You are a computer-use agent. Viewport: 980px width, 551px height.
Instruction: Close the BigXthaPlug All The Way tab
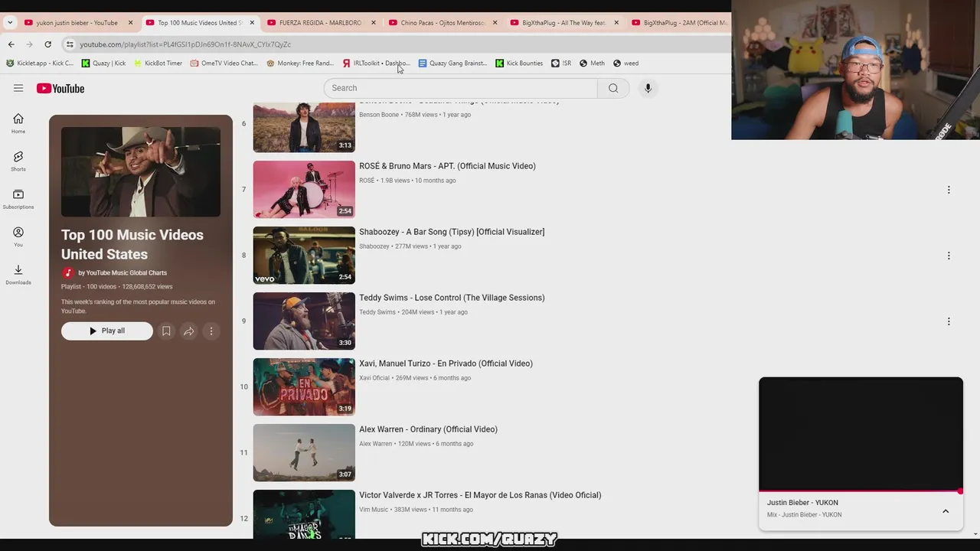click(x=616, y=23)
